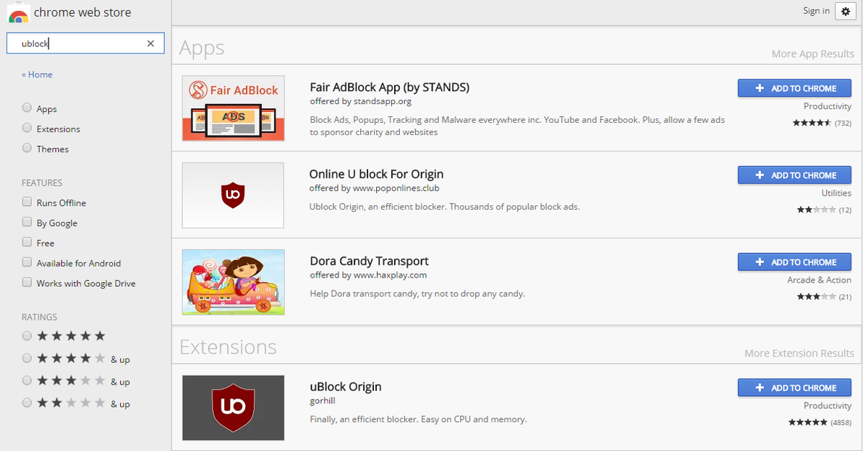Open the Dora Candy Transport thumbnail
This screenshot has width=868, height=451.
[233, 282]
